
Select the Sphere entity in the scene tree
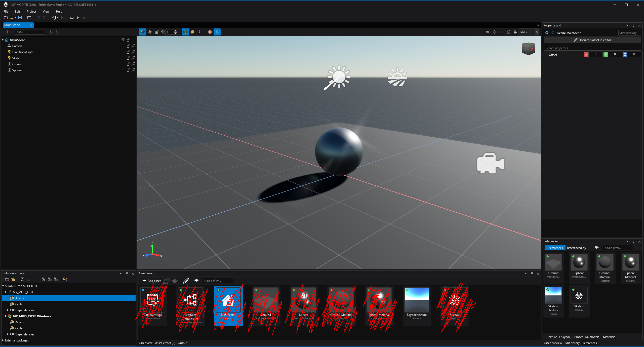(x=17, y=70)
